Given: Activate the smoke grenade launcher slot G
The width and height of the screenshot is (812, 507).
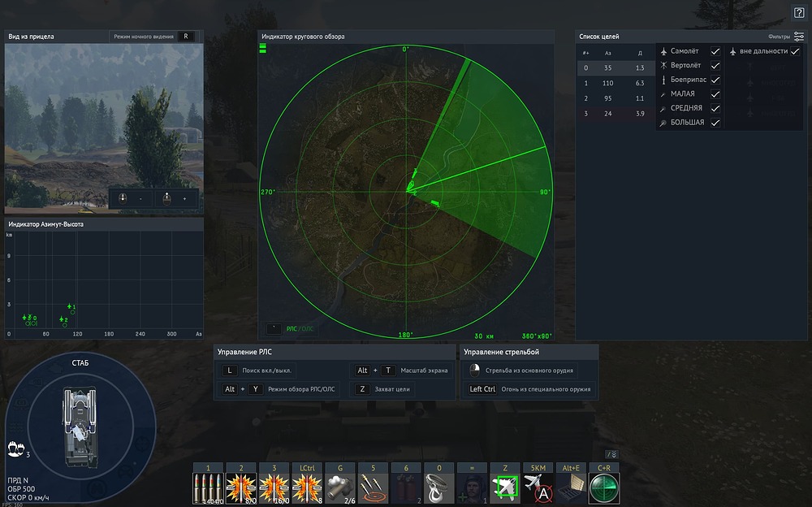Looking at the screenshot, I should 339,488.
